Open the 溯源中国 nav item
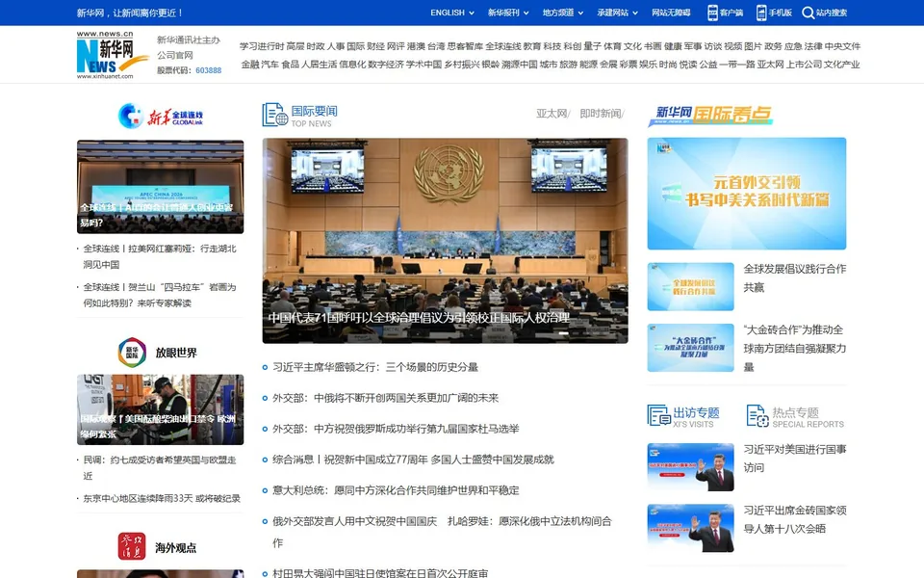 [519, 65]
